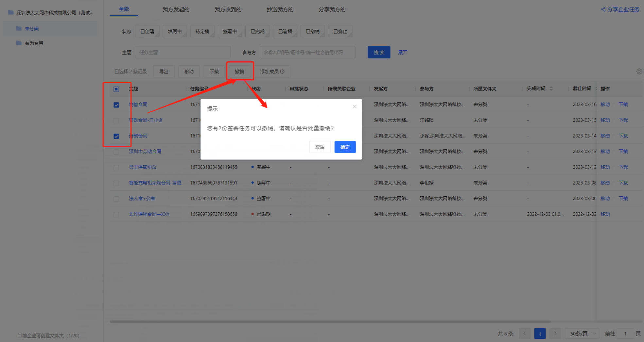Open the 员工保密协议 task link
Screen dimensions: 644x342
(143, 167)
